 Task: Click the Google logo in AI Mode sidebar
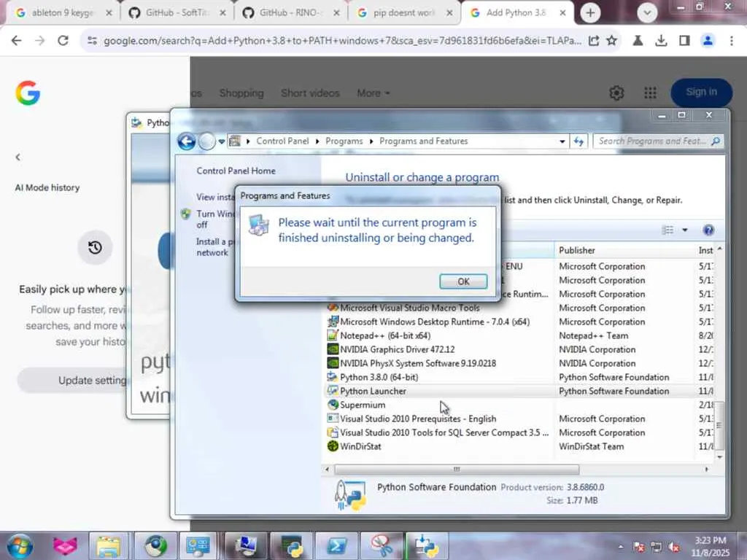pyautogui.click(x=28, y=93)
